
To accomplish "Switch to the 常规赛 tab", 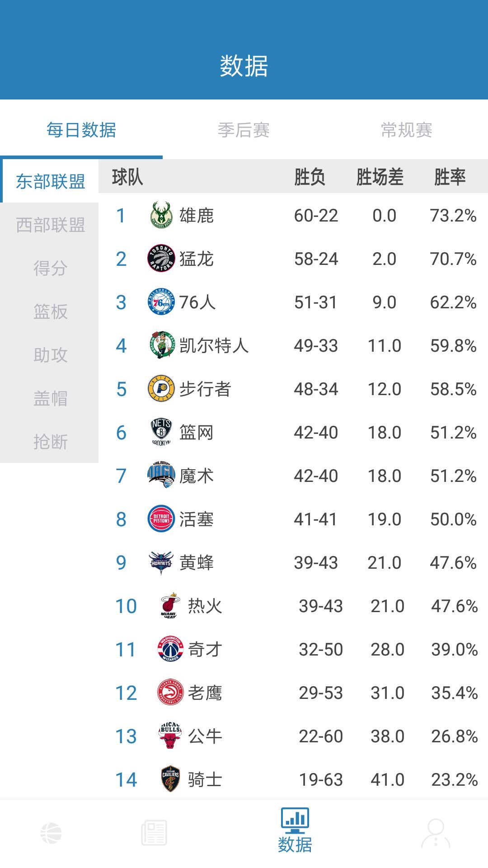I will (406, 130).
